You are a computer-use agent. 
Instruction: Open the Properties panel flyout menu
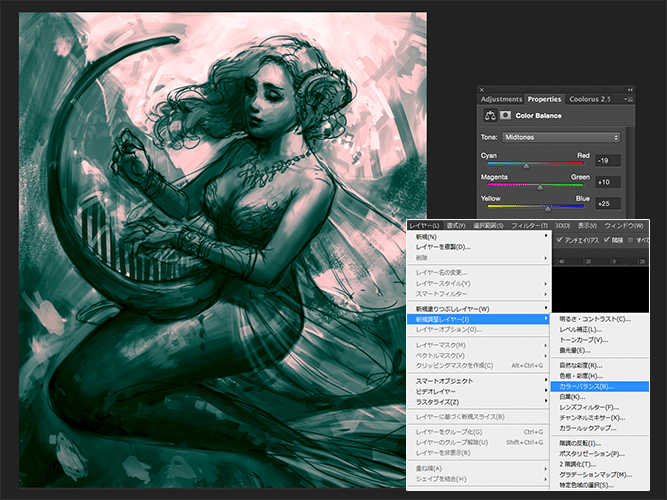coord(629,99)
